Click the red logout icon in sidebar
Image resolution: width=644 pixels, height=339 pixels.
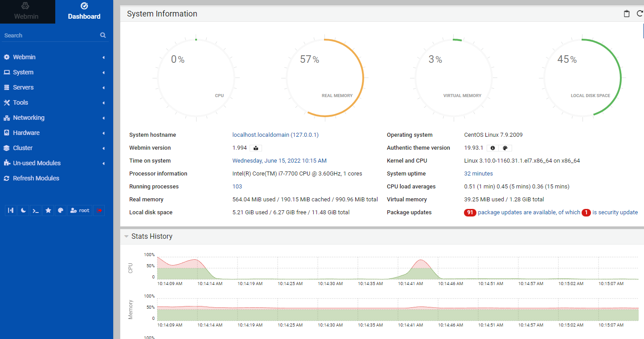[99, 211]
